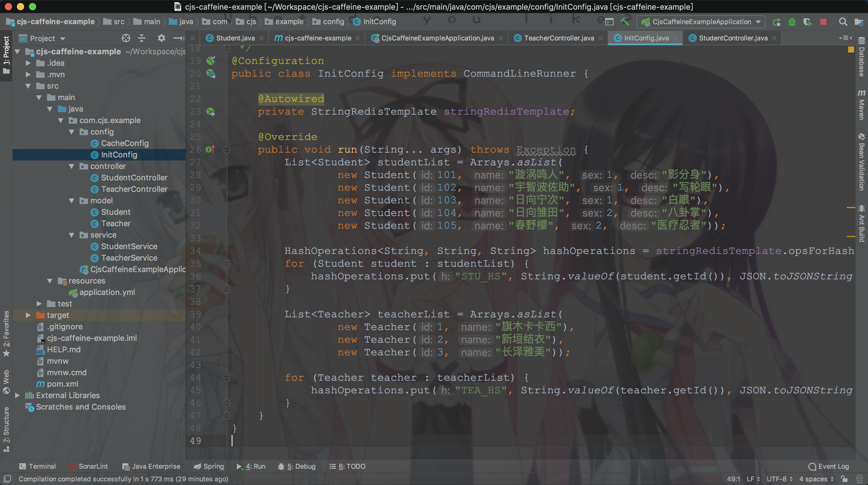The width and height of the screenshot is (868, 485).
Task: Click the Rerun application icon
Action: coord(777,22)
